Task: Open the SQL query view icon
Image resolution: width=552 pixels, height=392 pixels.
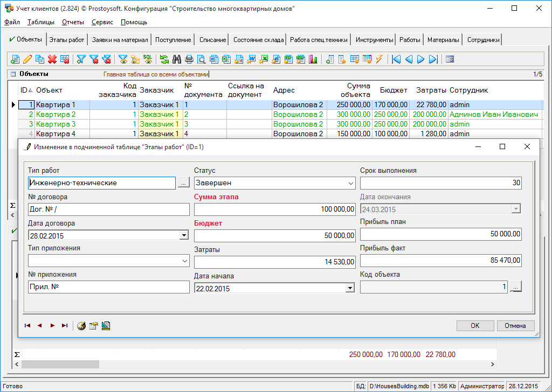Action: [x=147, y=59]
